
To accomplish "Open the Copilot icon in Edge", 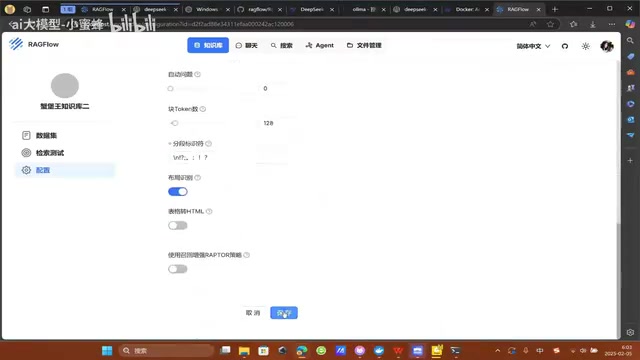I will coord(630,24).
